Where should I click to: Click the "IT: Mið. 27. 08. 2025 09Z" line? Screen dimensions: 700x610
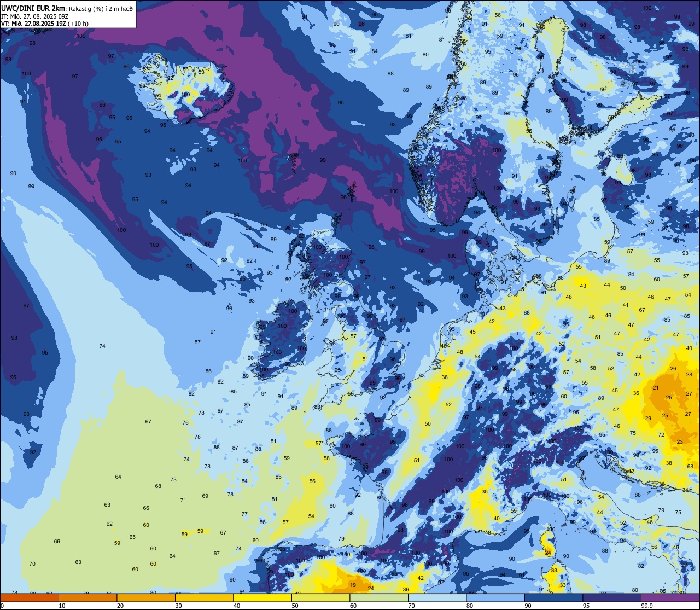pyautogui.click(x=34, y=16)
